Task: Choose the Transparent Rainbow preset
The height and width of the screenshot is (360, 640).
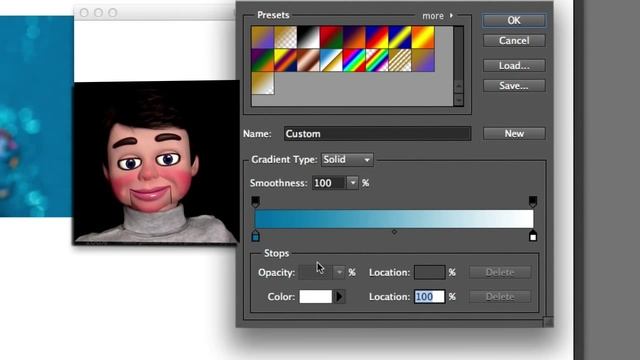Action: pos(377,60)
